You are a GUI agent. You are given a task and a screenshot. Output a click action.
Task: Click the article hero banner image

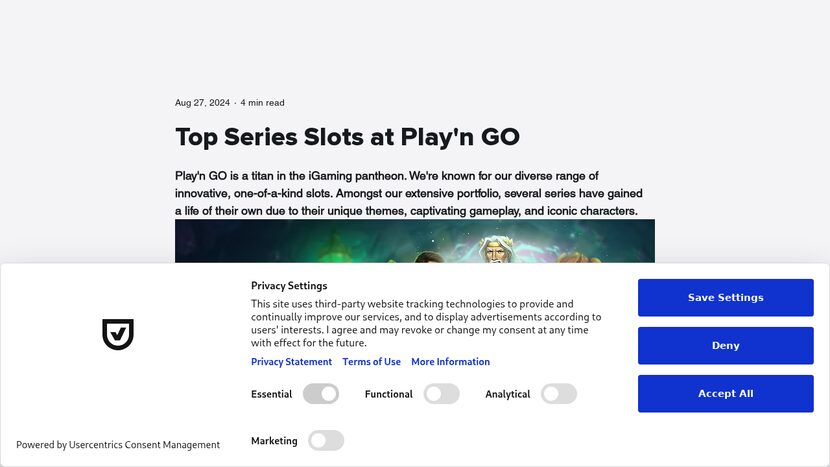tap(414, 241)
